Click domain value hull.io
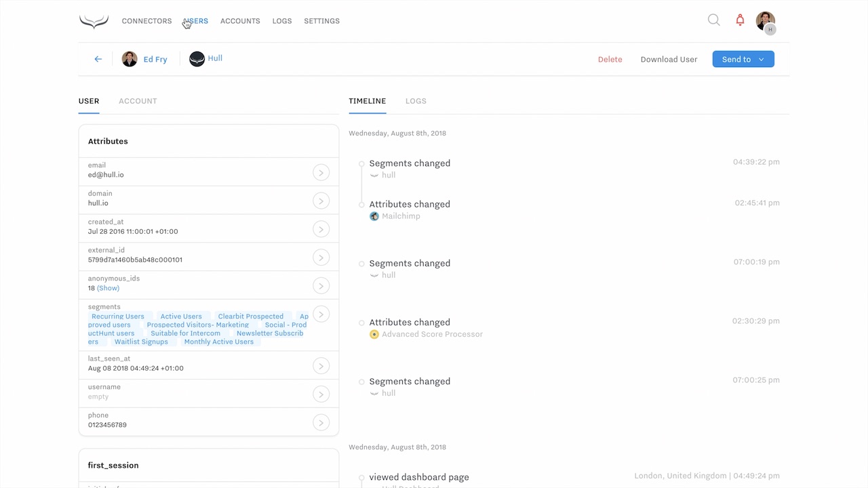This screenshot has height=488, width=868. coord(98,203)
